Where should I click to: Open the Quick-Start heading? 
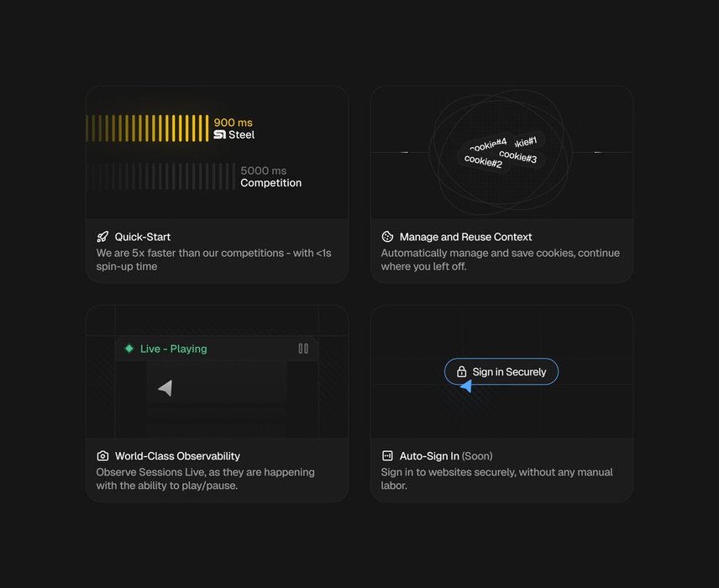point(143,237)
